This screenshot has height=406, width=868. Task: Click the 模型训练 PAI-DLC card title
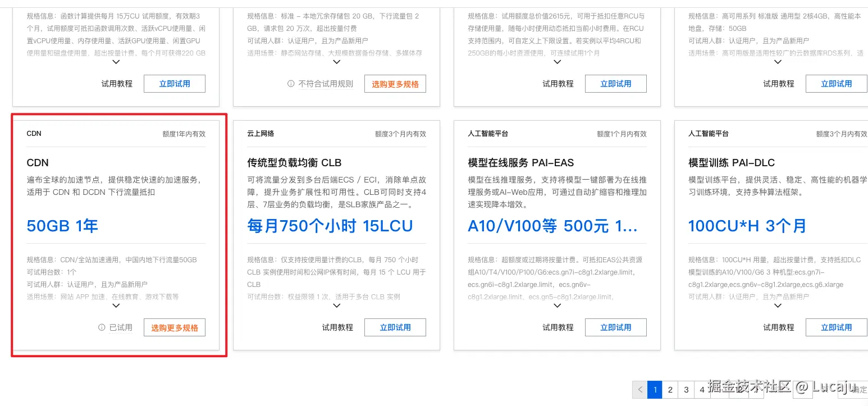[x=732, y=163]
